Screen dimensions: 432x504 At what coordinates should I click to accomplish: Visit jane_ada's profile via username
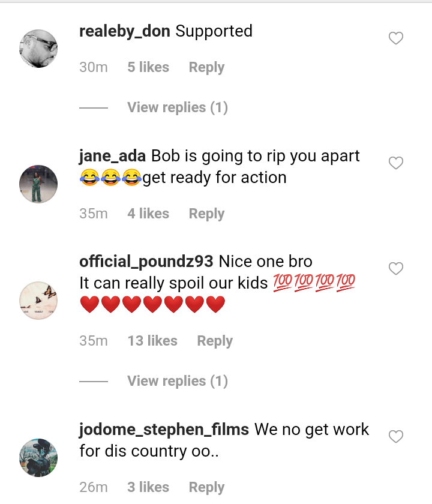(x=112, y=156)
